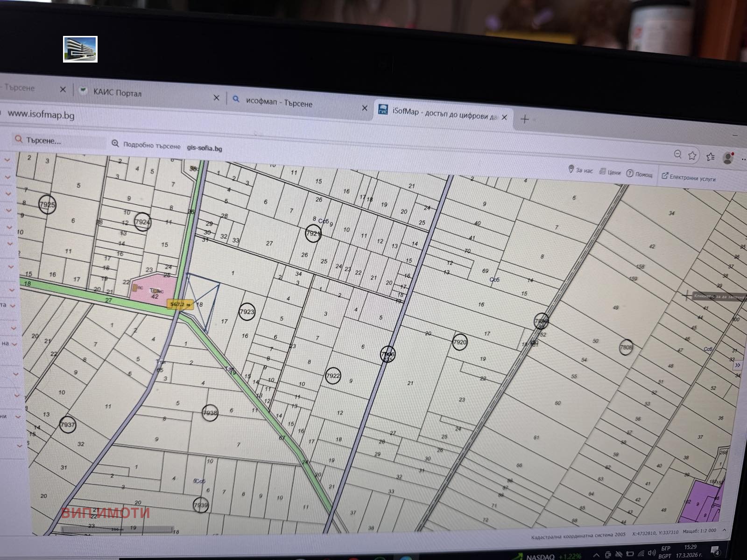Click the browser zoom-out magnifier icon
Image resolution: width=747 pixels, height=560 pixels.
(677, 154)
